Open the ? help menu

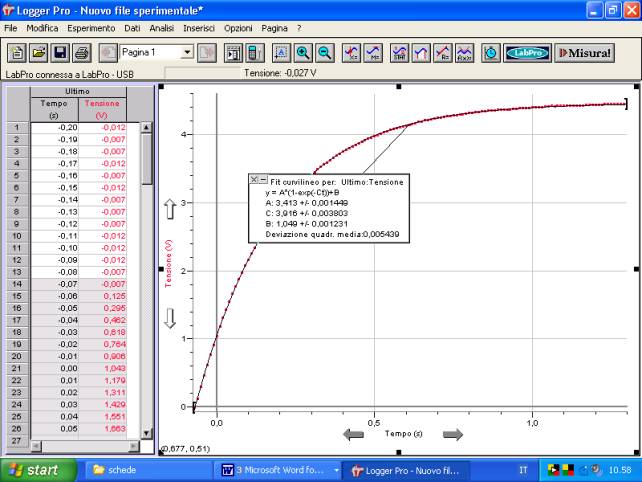[299, 28]
